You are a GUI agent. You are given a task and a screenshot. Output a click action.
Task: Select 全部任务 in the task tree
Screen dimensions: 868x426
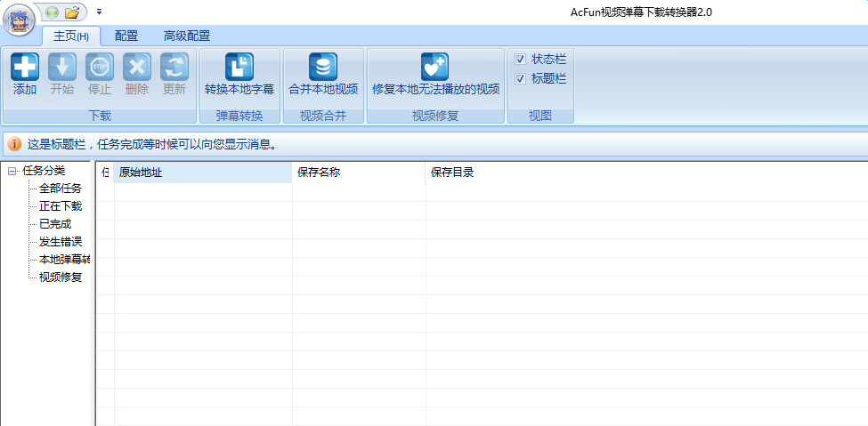pyautogui.click(x=61, y=189)
